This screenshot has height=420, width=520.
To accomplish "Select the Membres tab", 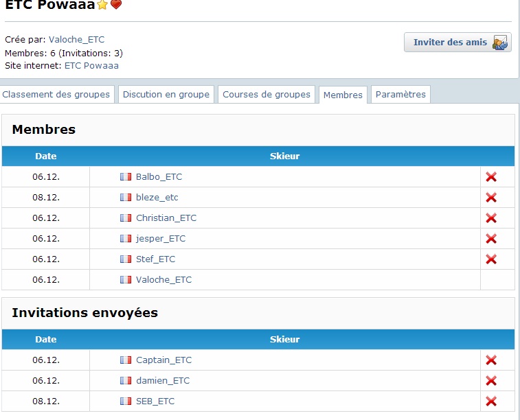I will coord(343,95).
